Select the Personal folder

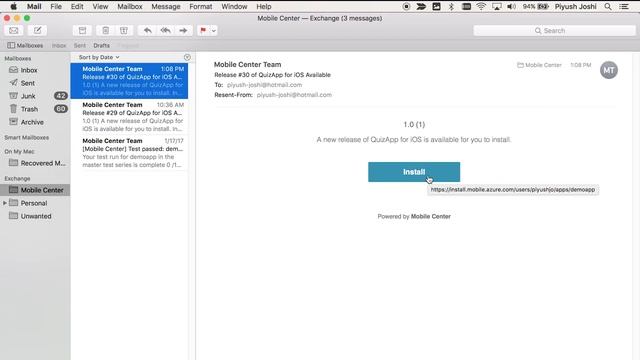point(33,203)
